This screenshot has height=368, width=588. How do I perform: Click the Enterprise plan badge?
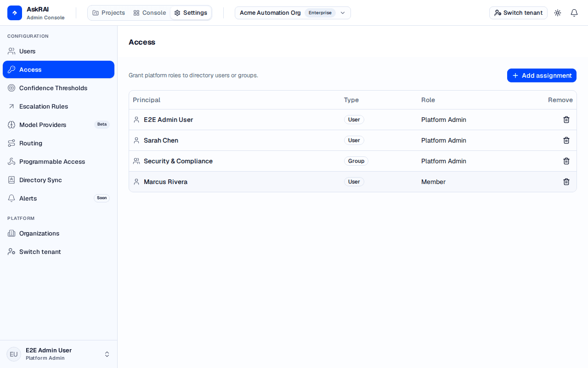pyautogui.click(x=320, y=13)
